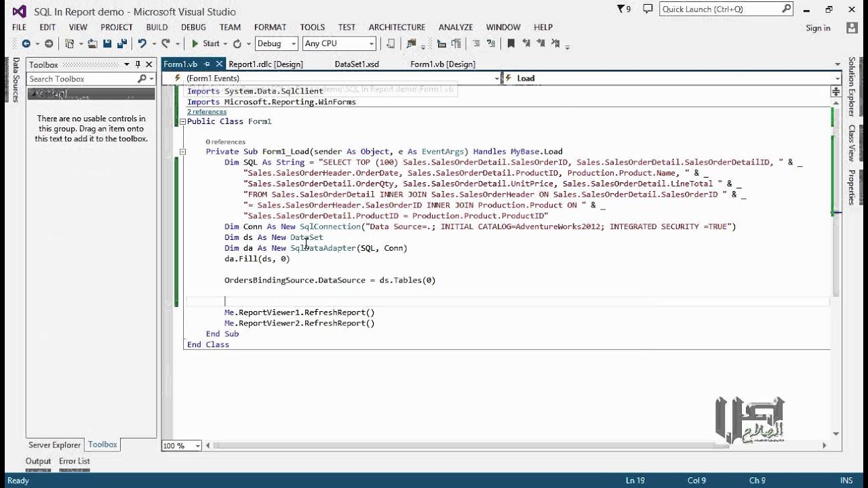This screenshot has width=868, height=488.
Task: Navigate backward with the back arrow
Action: 26,43
